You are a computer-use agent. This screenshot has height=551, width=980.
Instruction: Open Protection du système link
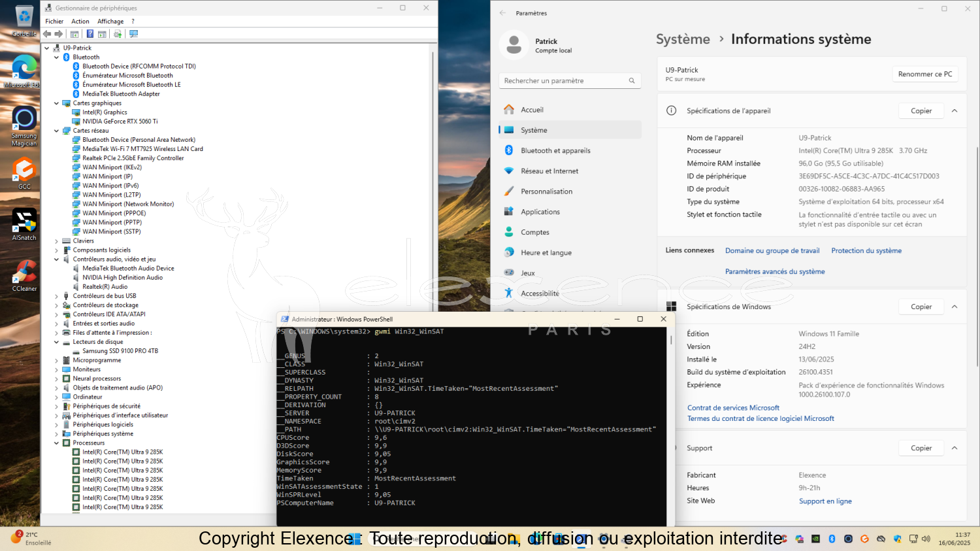(866, 250)
